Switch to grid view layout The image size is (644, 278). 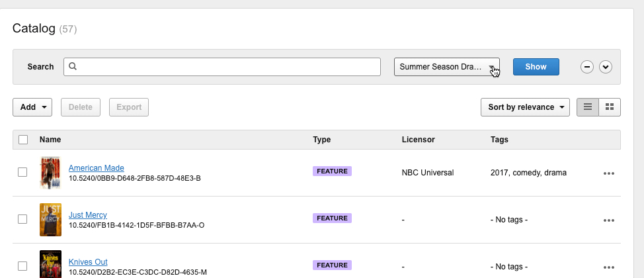610,107
